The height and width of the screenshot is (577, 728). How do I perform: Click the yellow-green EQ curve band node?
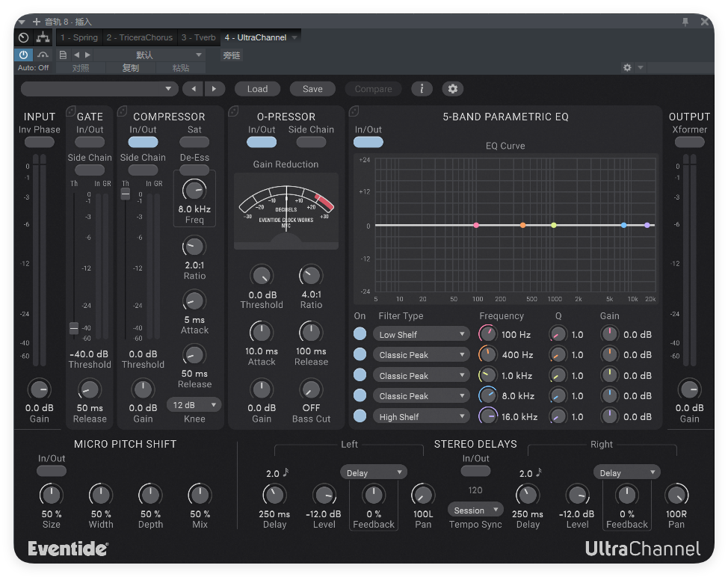point(553,225)
